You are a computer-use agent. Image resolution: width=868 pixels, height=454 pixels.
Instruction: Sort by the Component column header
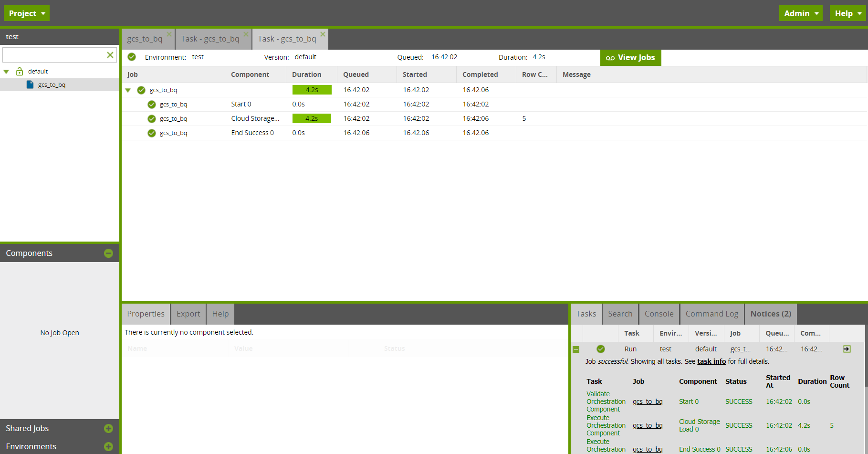click(255, 74)
